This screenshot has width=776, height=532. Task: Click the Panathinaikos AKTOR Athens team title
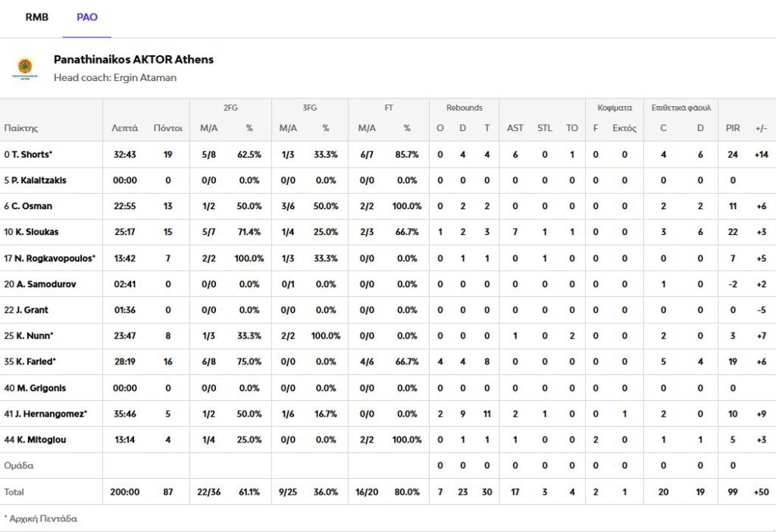point(133,59)
